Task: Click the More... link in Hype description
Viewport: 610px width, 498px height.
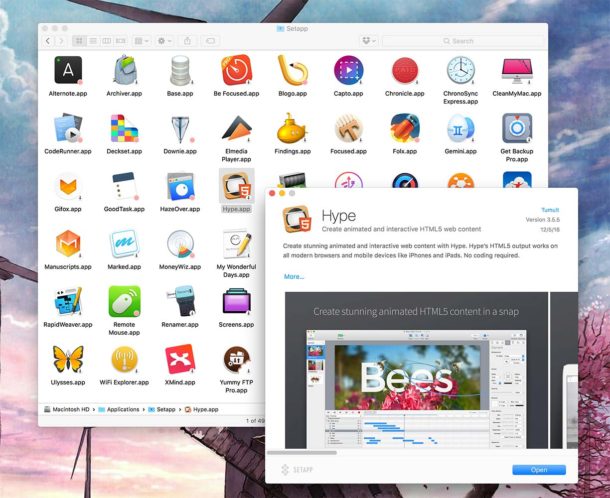Action: 294,276
